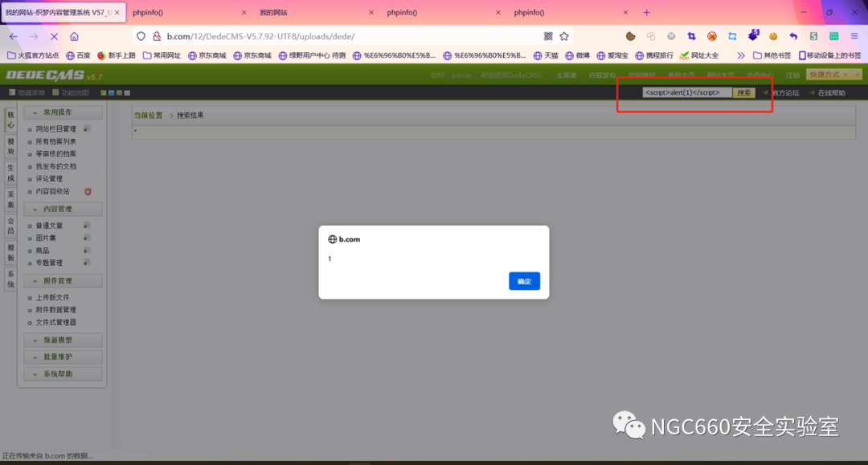The height and width of the screenshot is (465, 868).
Task: Open a new browser tab with the plus
Action: click(x=646, y=12)
